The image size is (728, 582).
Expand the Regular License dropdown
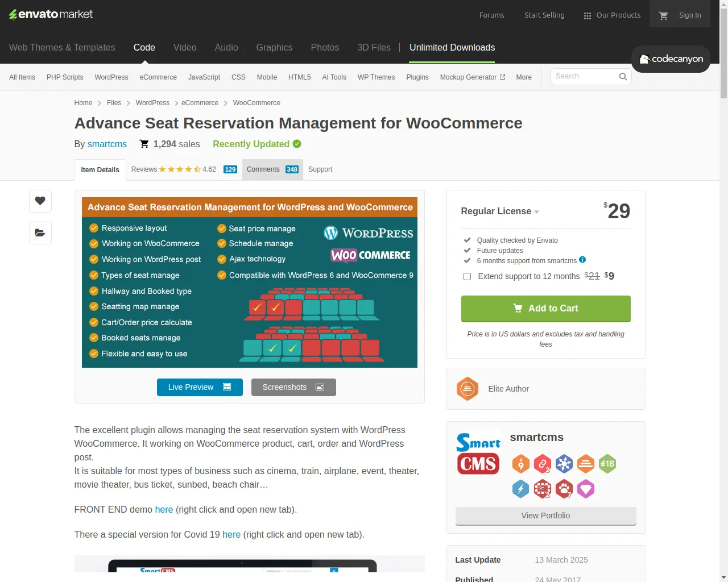[500, 211]
